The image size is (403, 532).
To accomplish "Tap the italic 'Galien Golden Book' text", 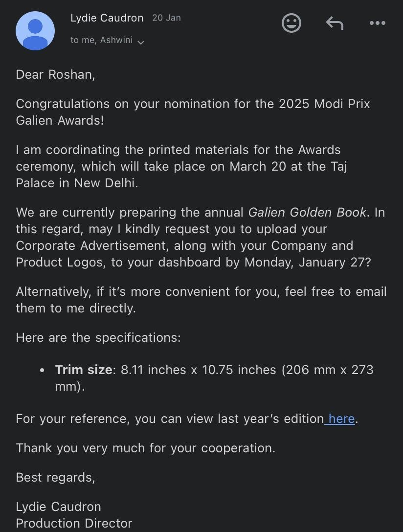I will click(307, 212).
